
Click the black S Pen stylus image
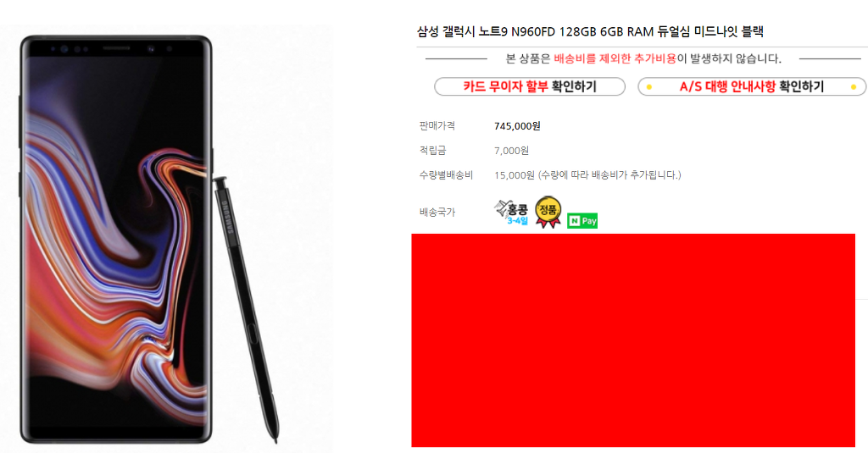point(246,309)
